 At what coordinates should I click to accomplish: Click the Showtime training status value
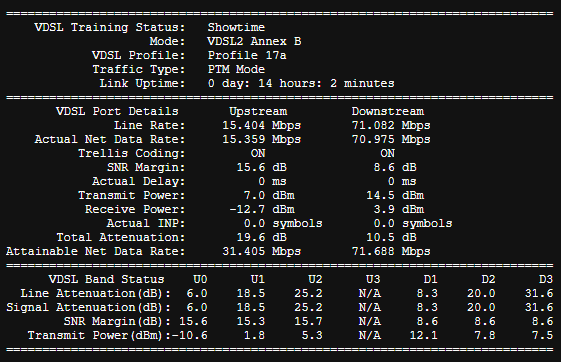click(x=236, y=28)
